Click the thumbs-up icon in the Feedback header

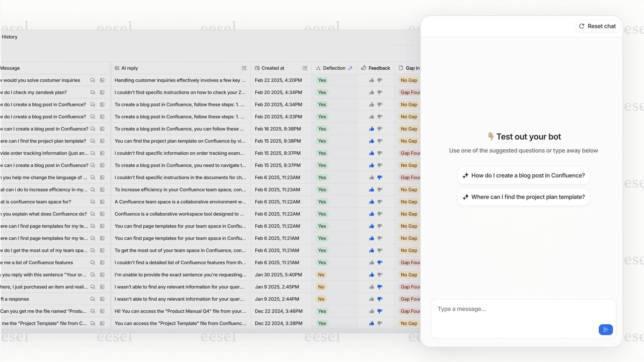pos(363,68)
